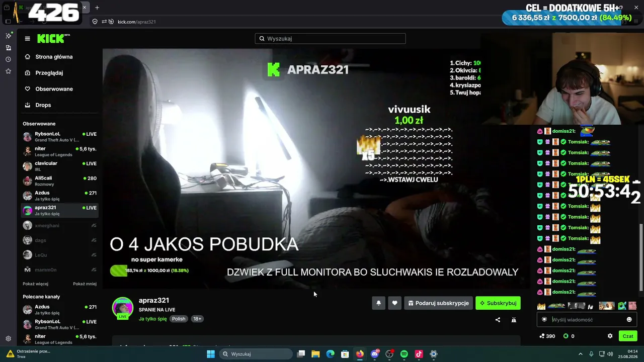The width and height of the screenshot is (644, 362).
Task: Open browser sidebar history clock icon
Action: tap(8, 59)
